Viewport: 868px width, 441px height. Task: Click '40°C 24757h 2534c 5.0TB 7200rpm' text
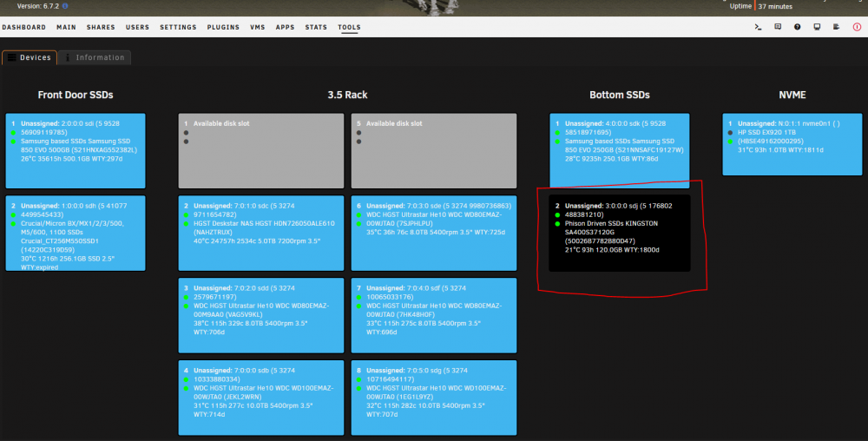[x=257, y=241]
